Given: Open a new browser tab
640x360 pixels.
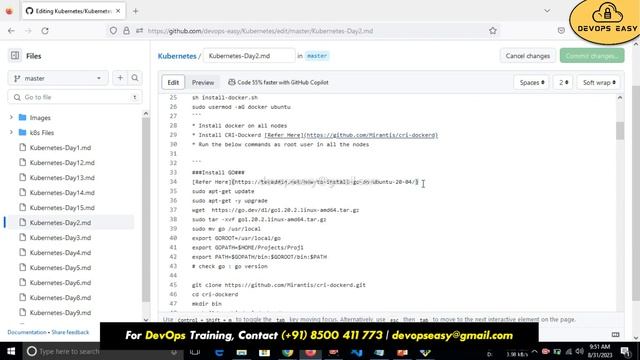Looking at the screenshot, I should click(136, 11).
